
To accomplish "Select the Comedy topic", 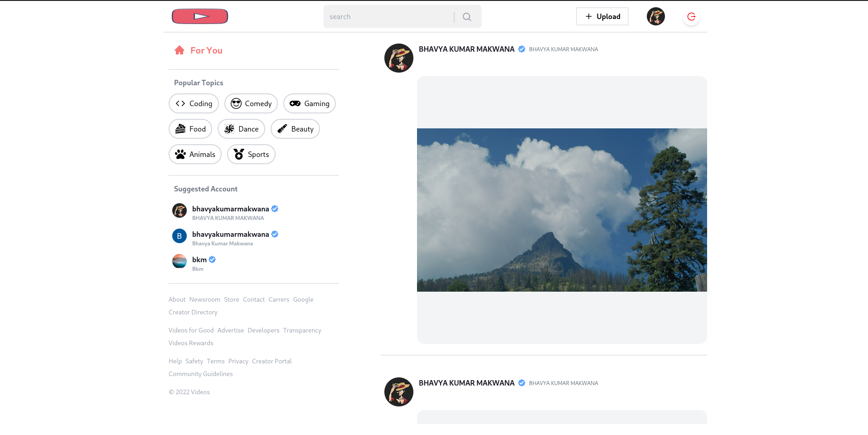I will (x=251, y=103).
